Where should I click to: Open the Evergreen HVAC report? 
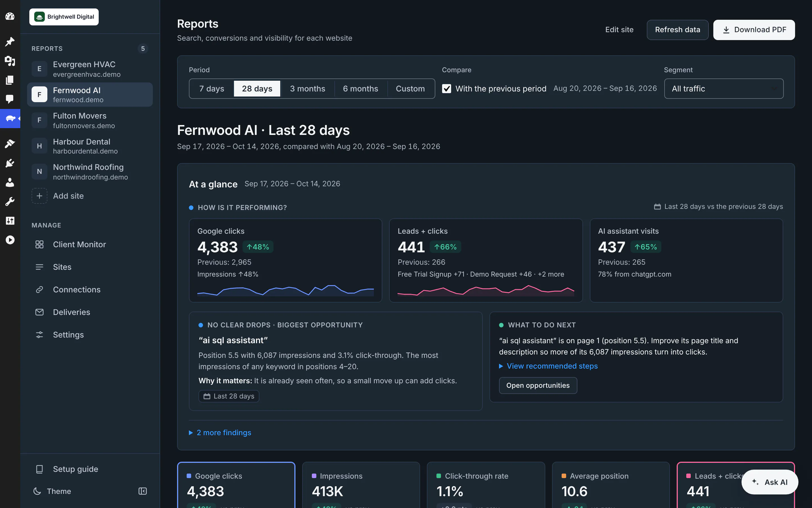click(x=90, y=69)
